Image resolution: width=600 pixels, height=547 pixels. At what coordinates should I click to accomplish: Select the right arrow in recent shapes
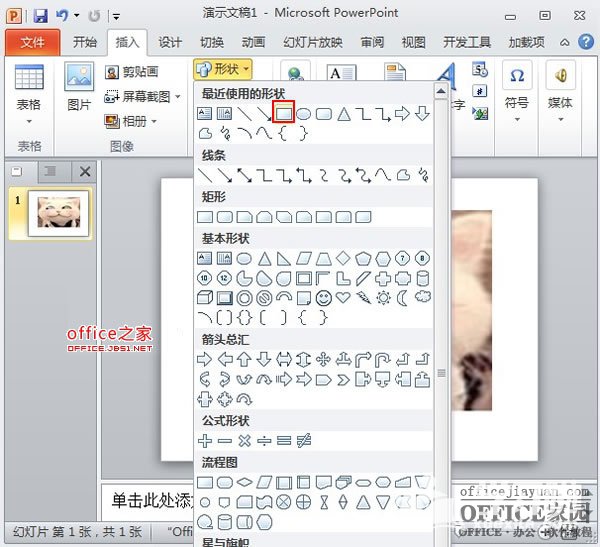click(402, 114)
